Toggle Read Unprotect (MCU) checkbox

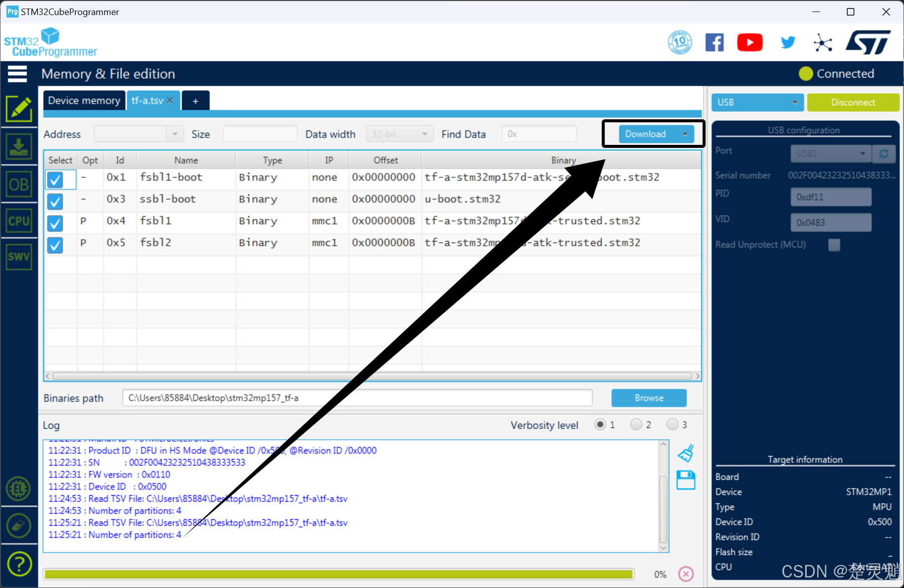tap(834, 245)
